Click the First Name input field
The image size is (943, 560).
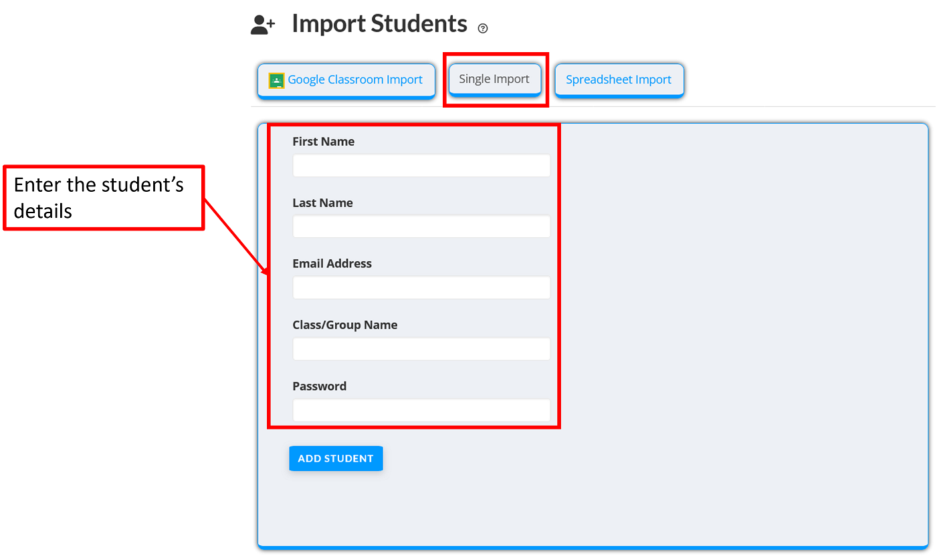click(x=421, y=166)
